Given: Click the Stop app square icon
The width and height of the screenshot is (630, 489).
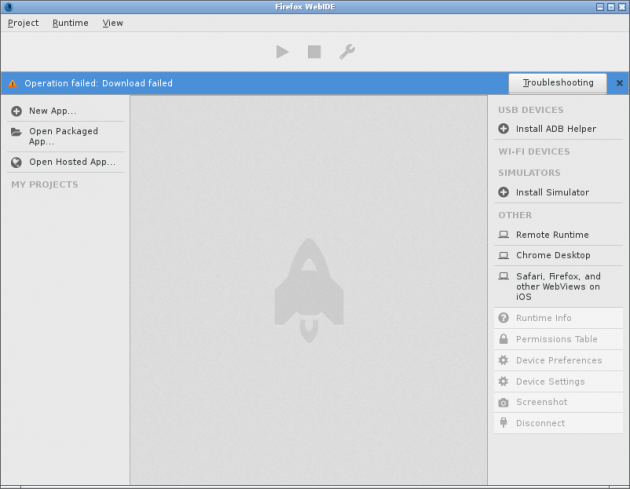Looking at the screenshot, I should [x=314, y=52].
